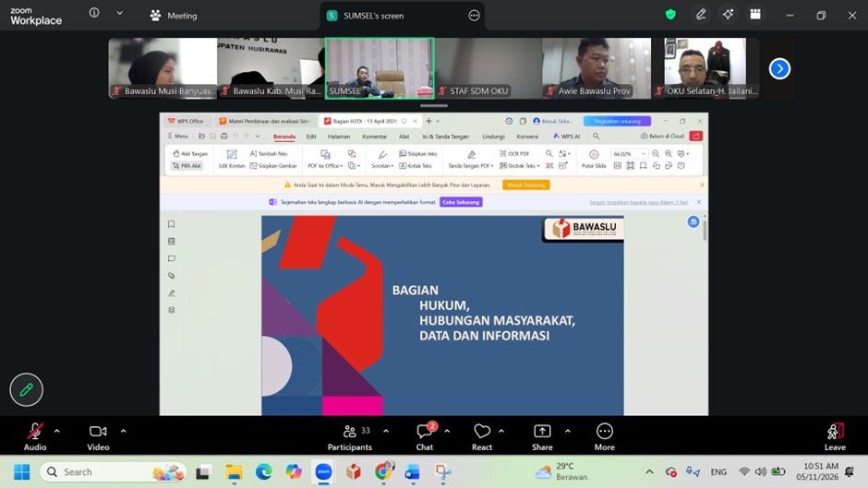Click the Meeting tab in Zoom title bar
Image resolution: width=868 pixels, height=488 pixels.
[x=174, y=16]
